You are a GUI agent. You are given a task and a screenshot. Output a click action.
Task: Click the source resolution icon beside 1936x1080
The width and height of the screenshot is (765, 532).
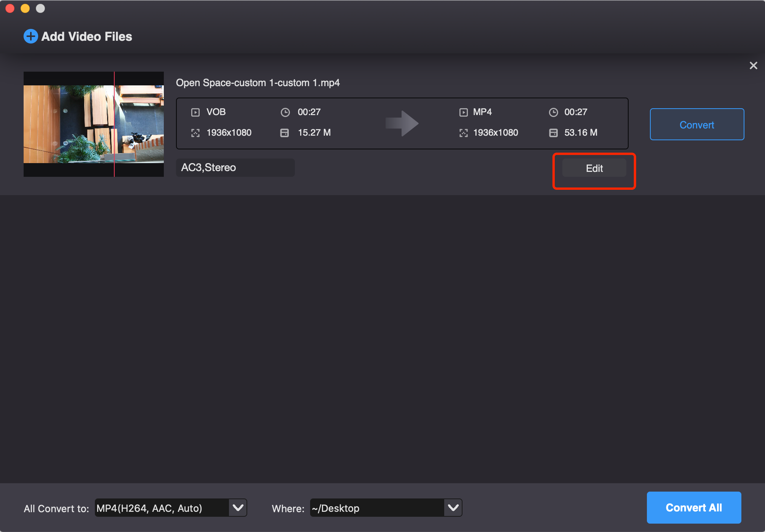(x=195, y=133)
